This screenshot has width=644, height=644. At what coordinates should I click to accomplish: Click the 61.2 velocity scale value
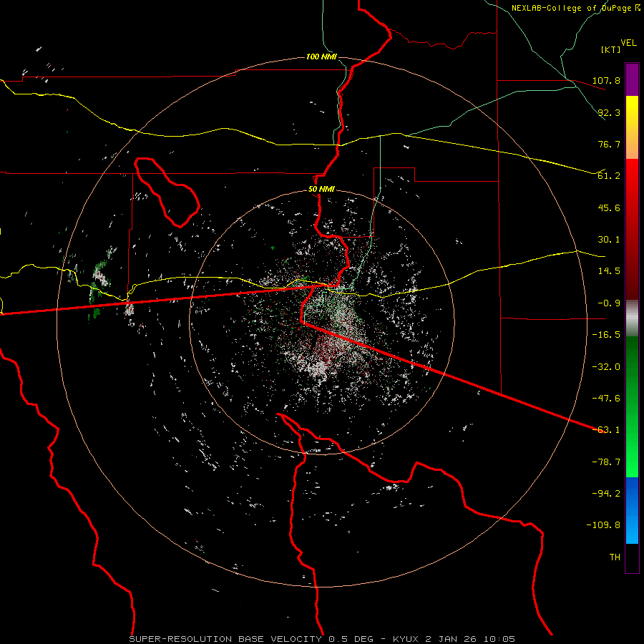(x=609, y=176)
